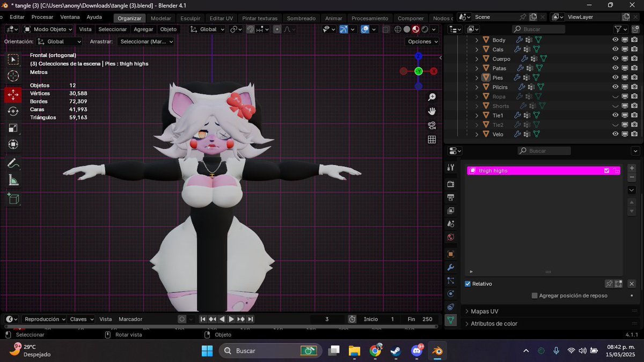Hide the Body object with its eye toggle
Viewport: 644px width, 362px height.
coord(616,39)
